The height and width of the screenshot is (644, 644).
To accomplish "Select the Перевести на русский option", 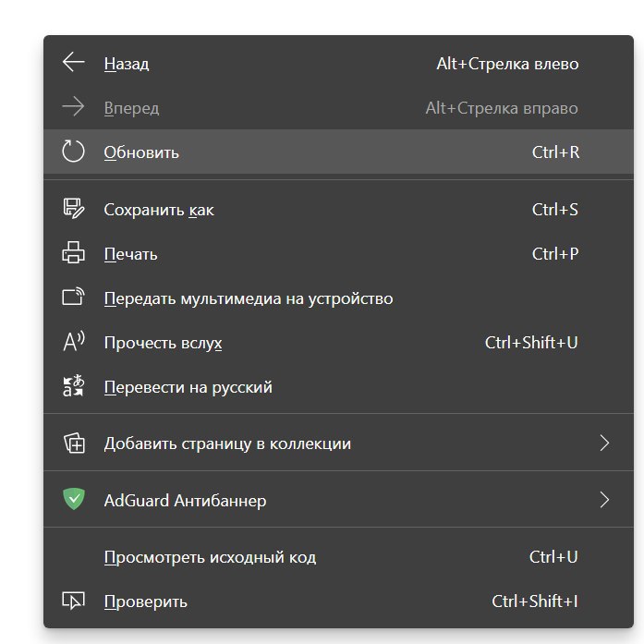I will coord(338,386).
